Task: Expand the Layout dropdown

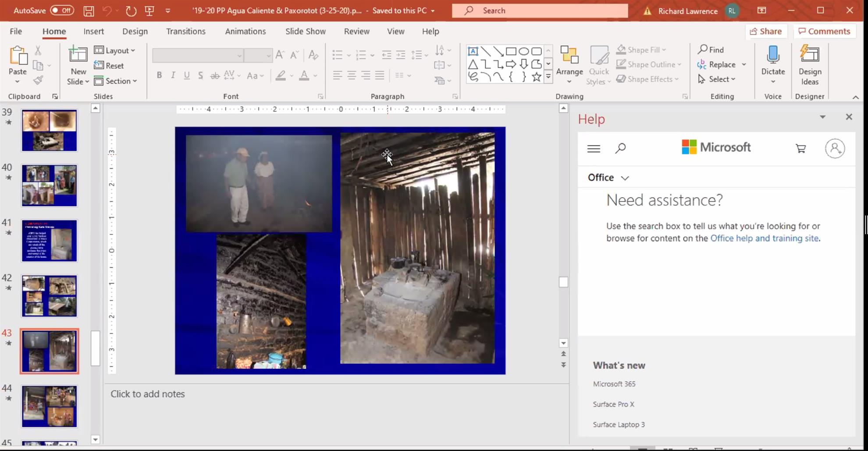Action: (x=115, y=50)
